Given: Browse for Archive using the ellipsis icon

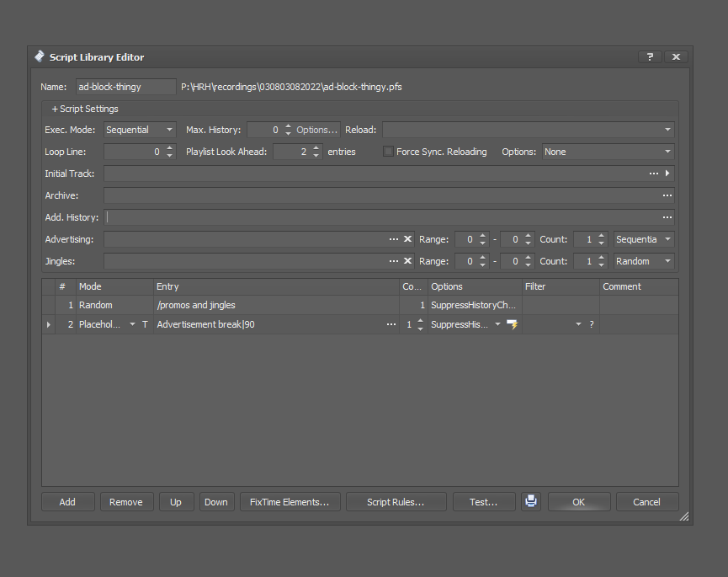Looking at the screenshot, I should point(667,195).
